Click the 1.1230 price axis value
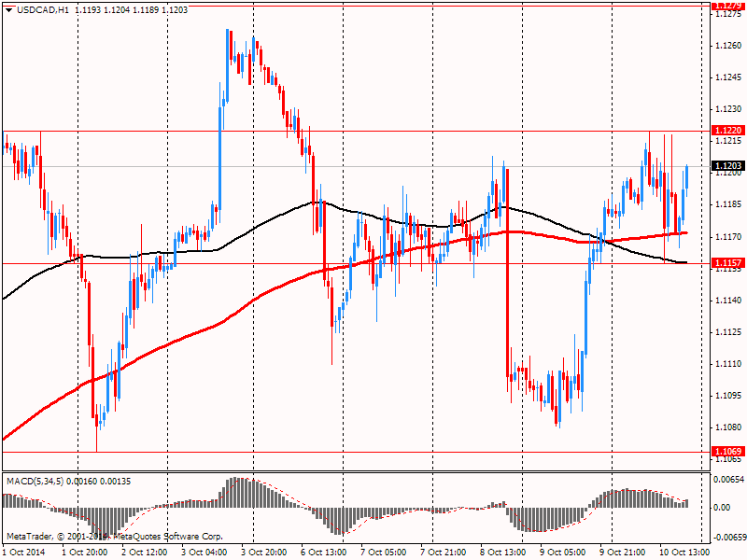This screenshot has height=560, width=747. pos(728,109)
